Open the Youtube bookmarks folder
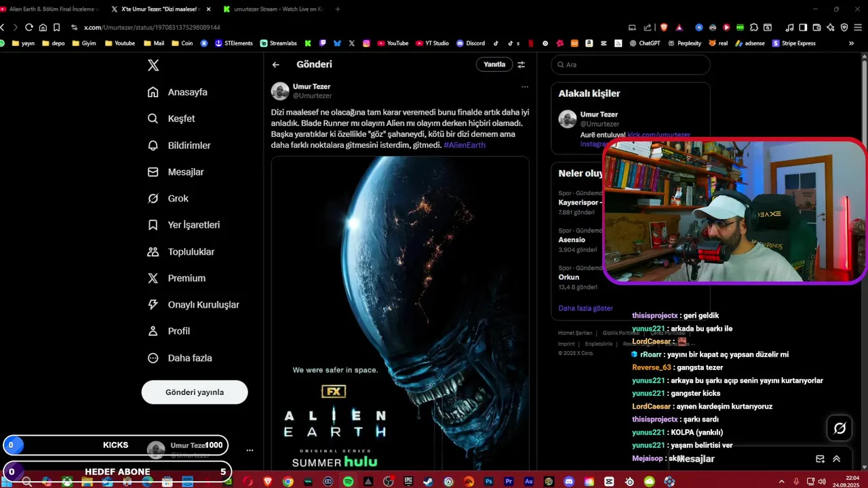868x488 pixels. tap(119, 43)
